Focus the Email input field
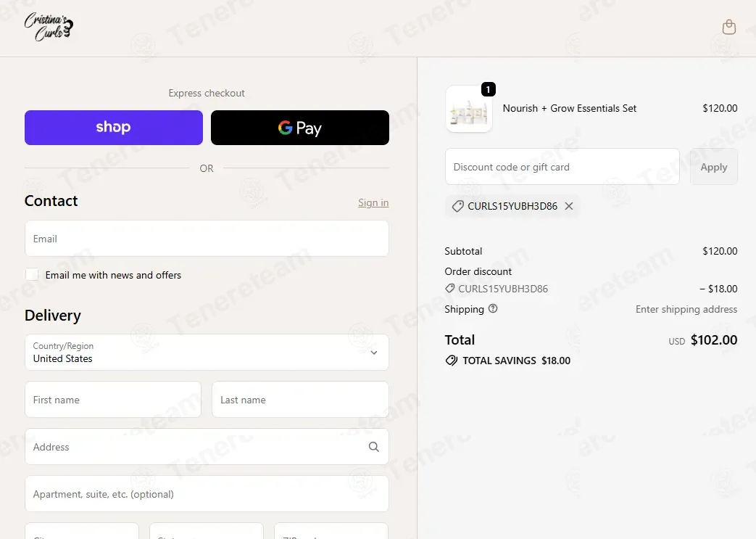Viewport: 756px width, 539px height. [x=207, y=239]
